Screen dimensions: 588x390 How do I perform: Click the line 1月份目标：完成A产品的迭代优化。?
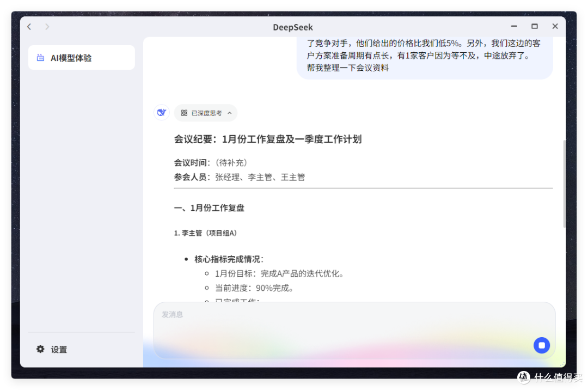pyautogui.click(x=279, y=274)
